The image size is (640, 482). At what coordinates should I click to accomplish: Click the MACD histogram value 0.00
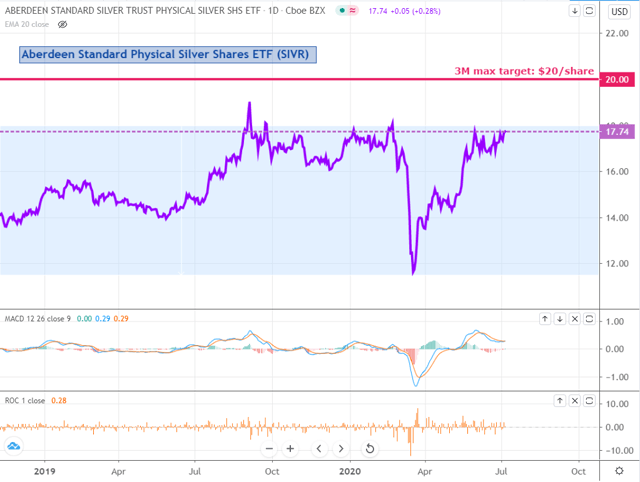point(84,319)
